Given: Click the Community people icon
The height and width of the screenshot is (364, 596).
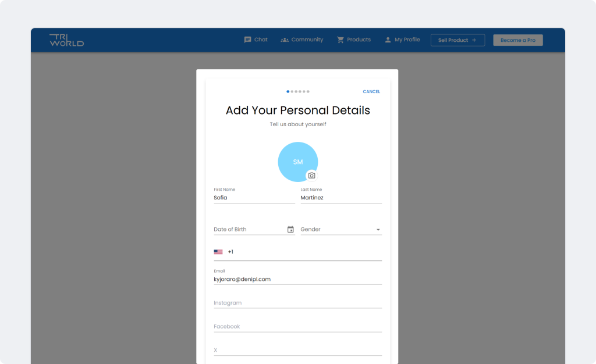Looking at the screenshot, I should [x=285, y=40].
